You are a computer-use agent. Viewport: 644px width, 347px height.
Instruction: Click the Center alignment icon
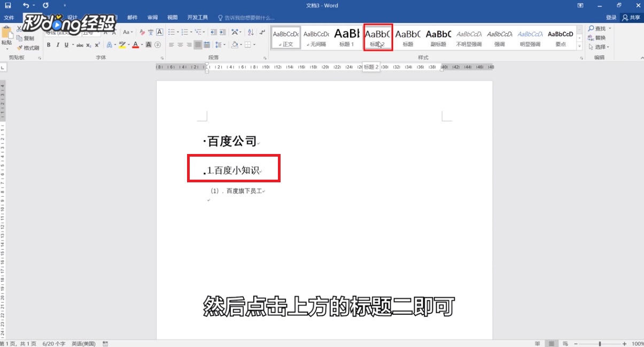[x=181, y=45]
